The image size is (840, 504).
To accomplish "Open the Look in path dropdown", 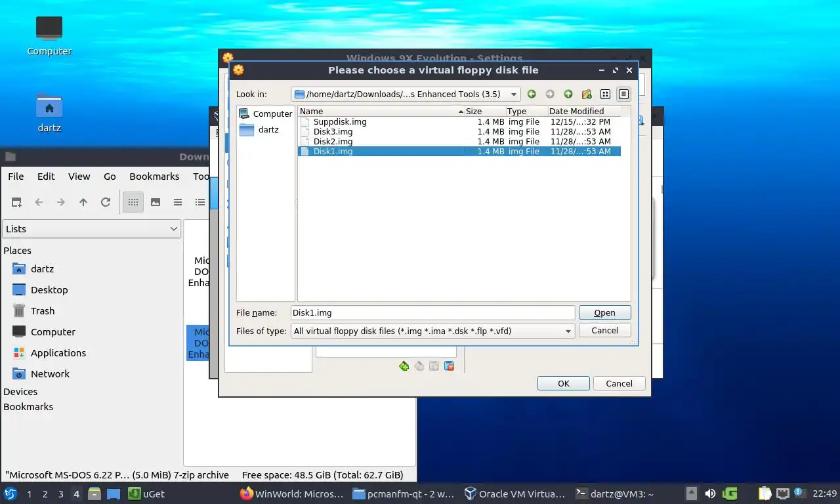I will [x=406, y=94].
